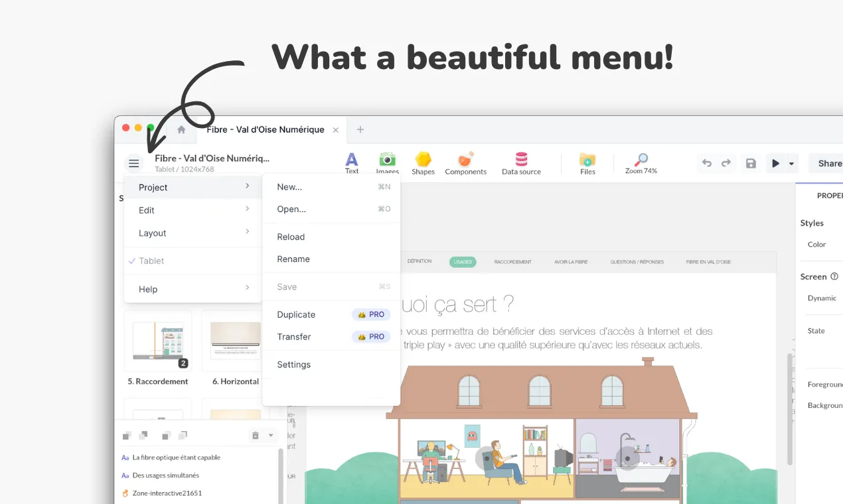
Task: Open dropdown arrow next to play button
Action: (x=791, y=163)
